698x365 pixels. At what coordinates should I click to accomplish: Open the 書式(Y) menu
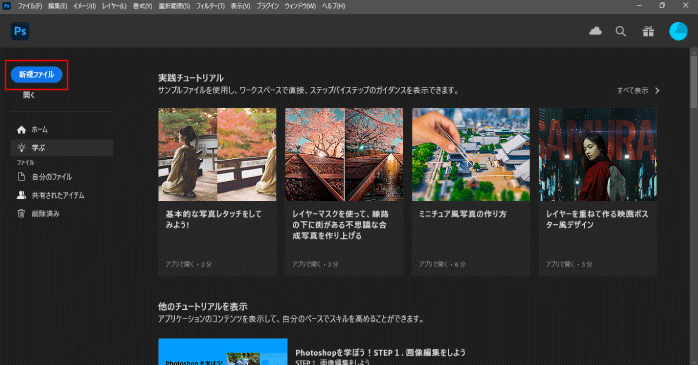pyautogui.click(x=142, y=6)
